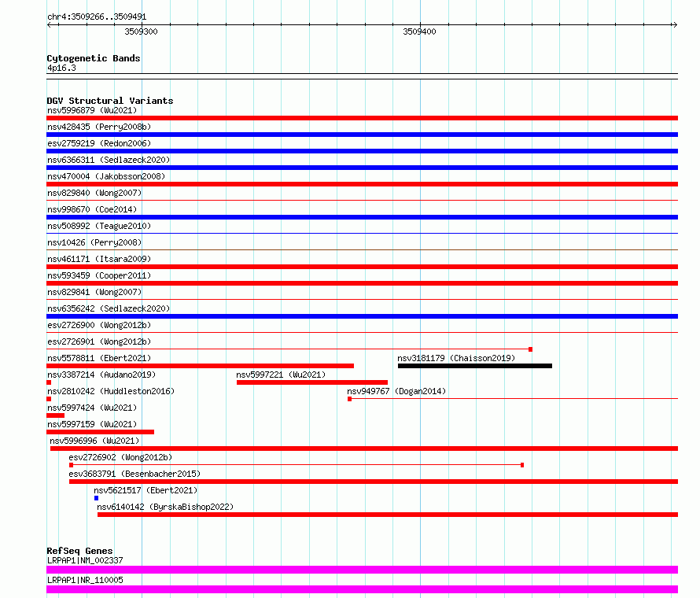The height and width of the screenshot is (598, 700).
Task: Click the red start marker of nsv949767
Action: pos(349,399)
